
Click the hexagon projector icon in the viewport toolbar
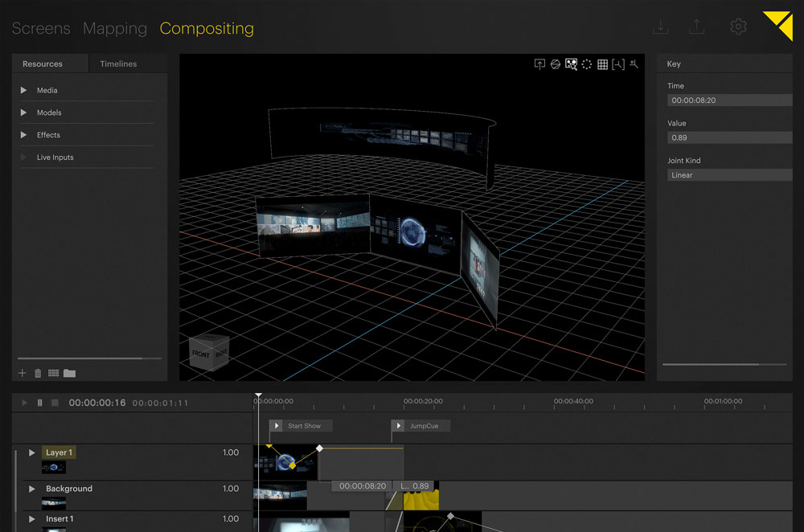click(x=555, y=64)
